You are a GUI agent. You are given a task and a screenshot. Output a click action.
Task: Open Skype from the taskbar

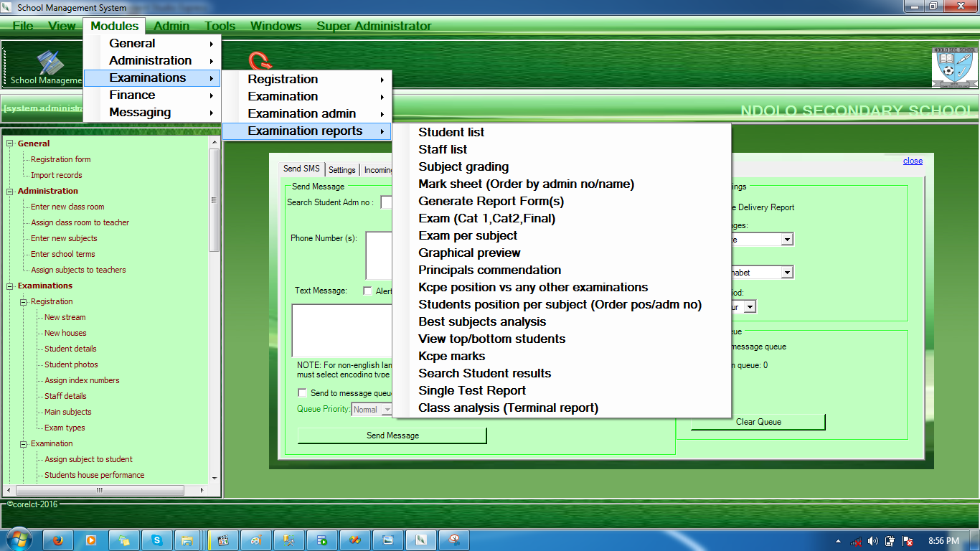157,540
